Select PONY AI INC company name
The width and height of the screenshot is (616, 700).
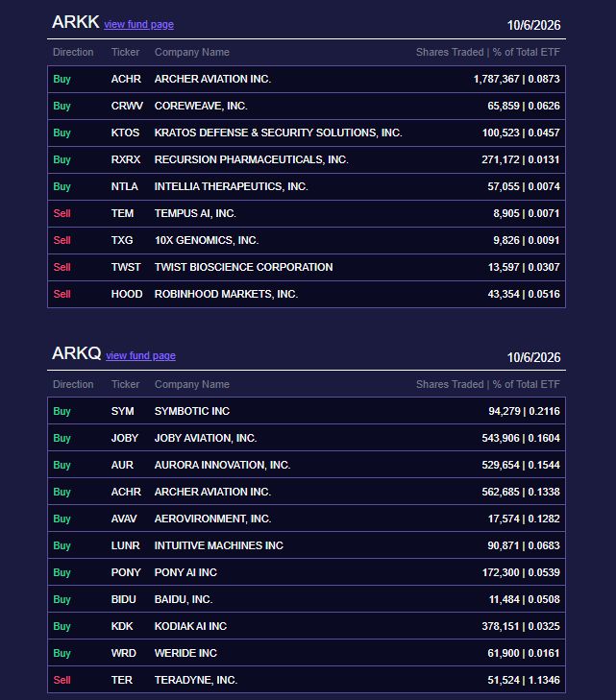[x=185, y=572]
